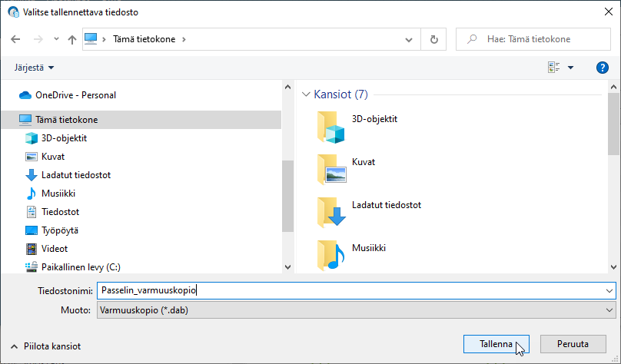Click the Tiedostot document icon in sidebar
Image resolution: width=621 pixels, height=364 pixels.
(x=32, y=212)
